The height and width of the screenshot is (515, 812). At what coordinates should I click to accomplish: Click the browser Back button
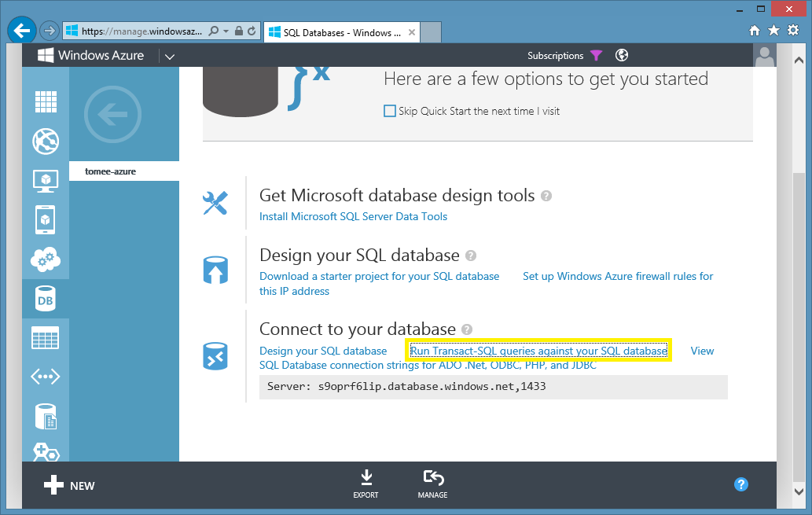tap(22, 31)
